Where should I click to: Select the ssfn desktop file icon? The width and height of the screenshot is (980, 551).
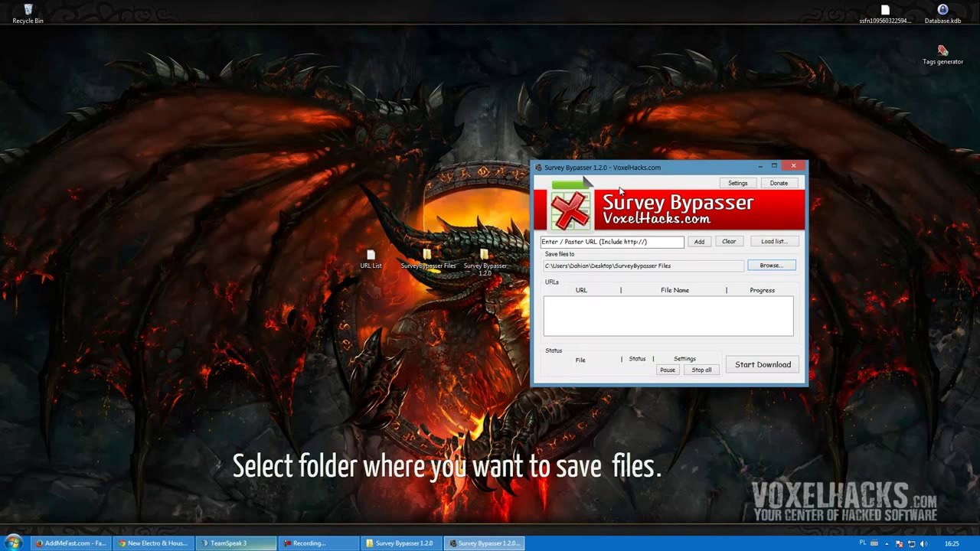coord(885,14)
